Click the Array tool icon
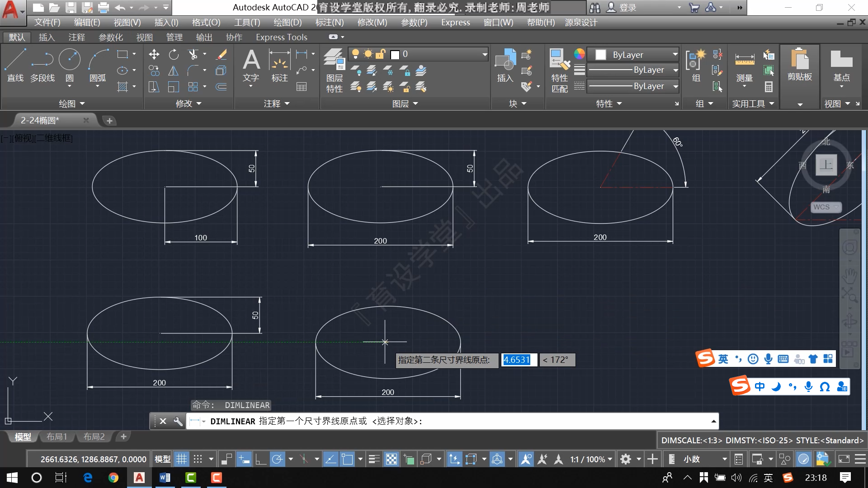Screen dimensions: 868x488 coord(193,87)
